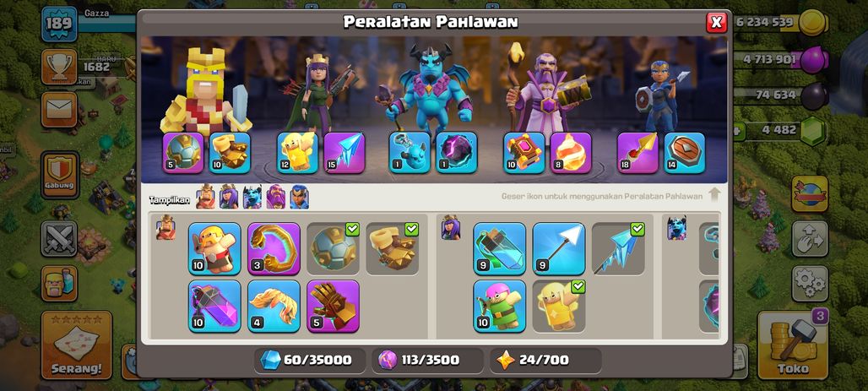Close the Peralatan Pahlawan window
The width and height of the screenshot is (868, 391).
click(716, 22)
